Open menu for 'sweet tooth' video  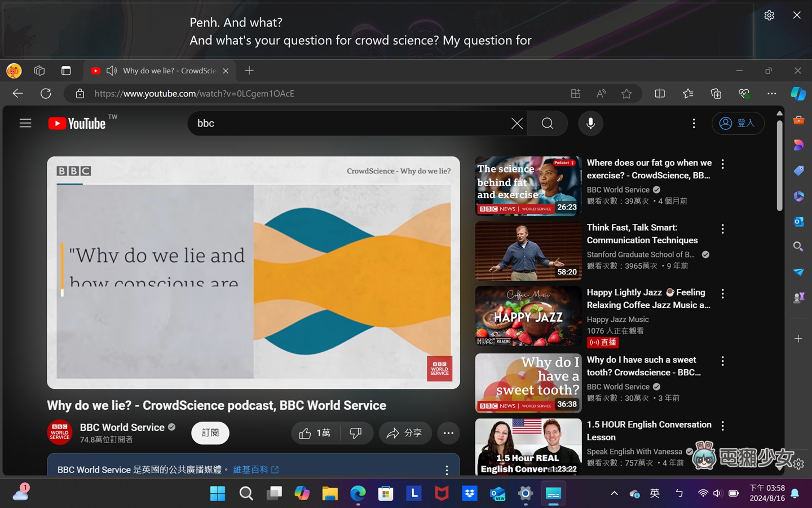[722, 361]
